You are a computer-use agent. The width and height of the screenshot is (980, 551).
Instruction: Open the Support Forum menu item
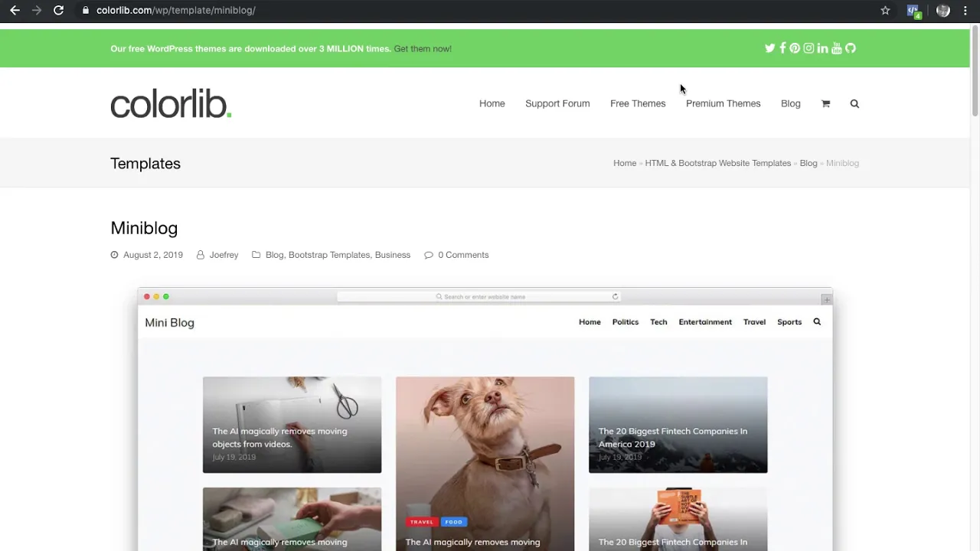pyautogui.click(x=557, y=103)
